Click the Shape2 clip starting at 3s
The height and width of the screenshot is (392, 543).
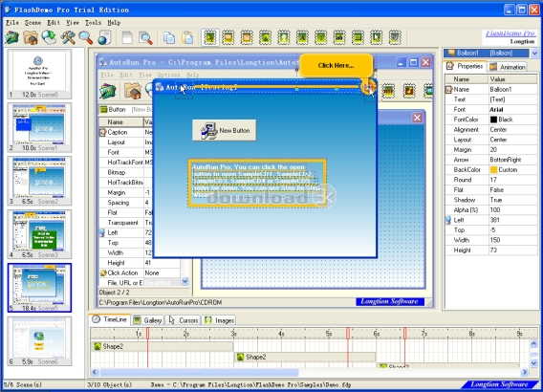pyautogui.click(x=305, y=357)
